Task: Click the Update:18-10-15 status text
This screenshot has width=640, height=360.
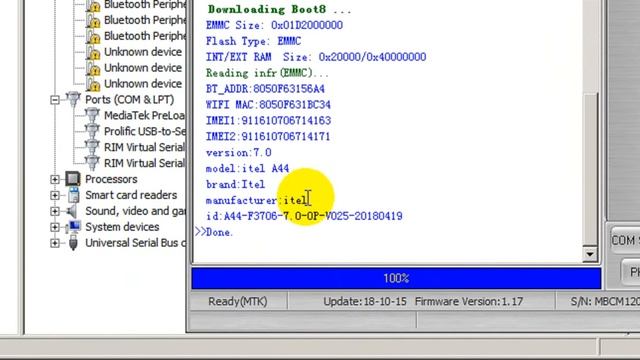Action: pyautogui.click(x=364, y=302)
